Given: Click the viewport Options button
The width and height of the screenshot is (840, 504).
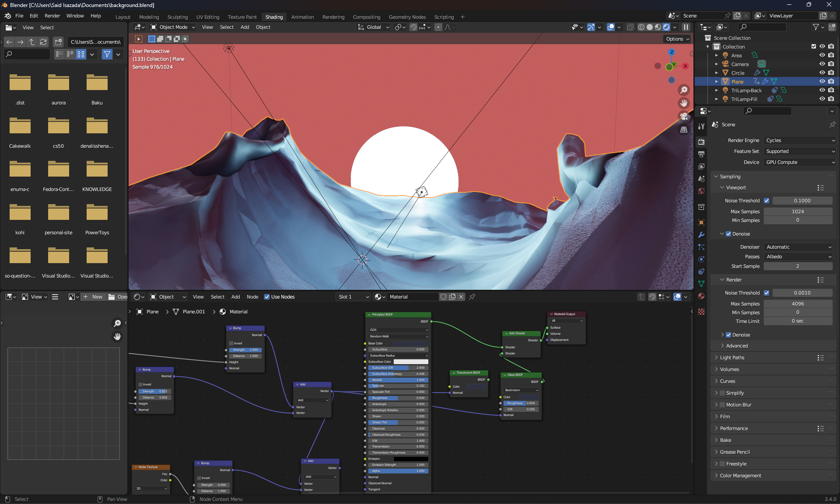Looking at the screenshot, I should pyautogui.click(x=677, y=39).
